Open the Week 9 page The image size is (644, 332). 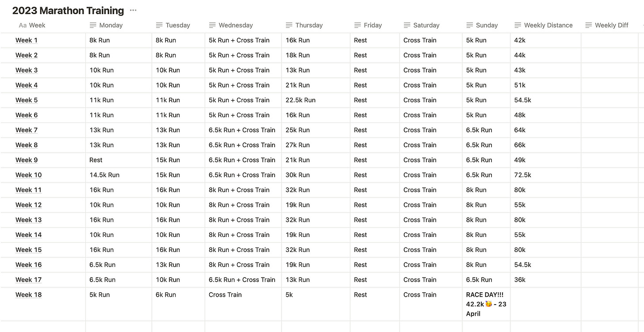pyautogui.click(x=27, y=160)
